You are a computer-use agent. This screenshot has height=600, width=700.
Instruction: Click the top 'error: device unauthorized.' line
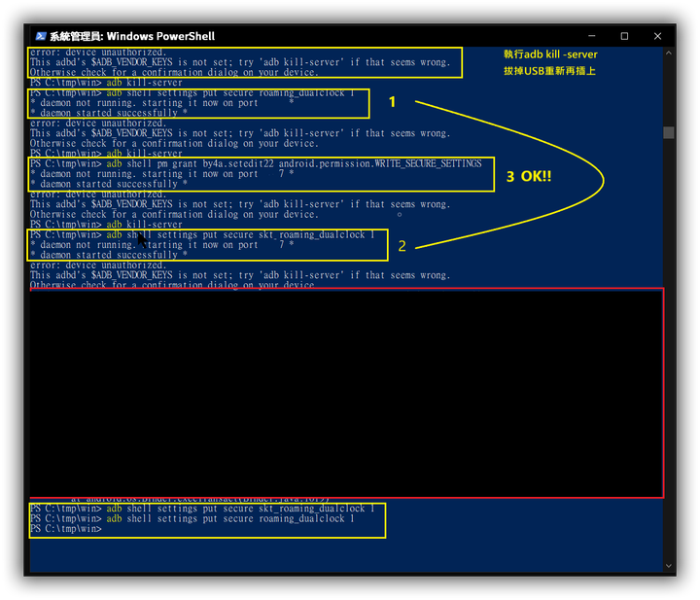pos(98,53)
